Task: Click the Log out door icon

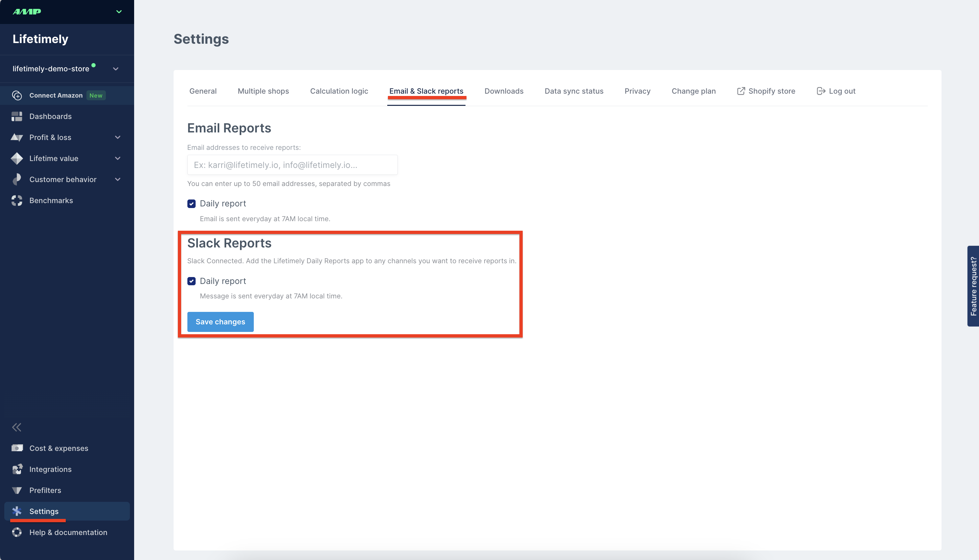Action: point(821,91)
